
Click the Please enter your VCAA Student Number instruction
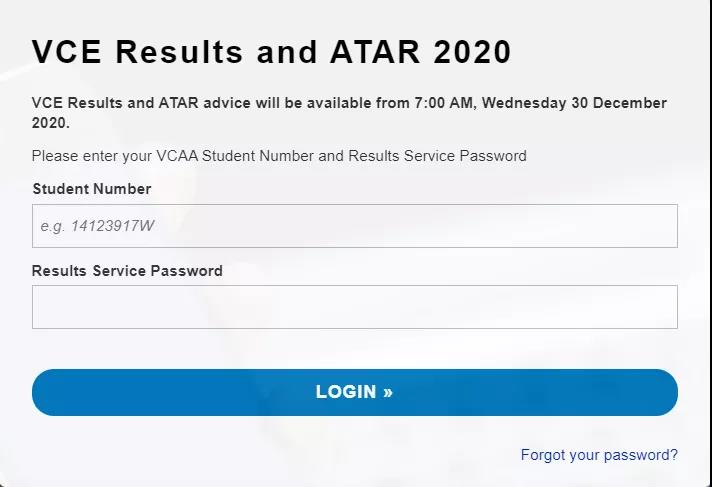pyautogui.click(x=279, y=156)
